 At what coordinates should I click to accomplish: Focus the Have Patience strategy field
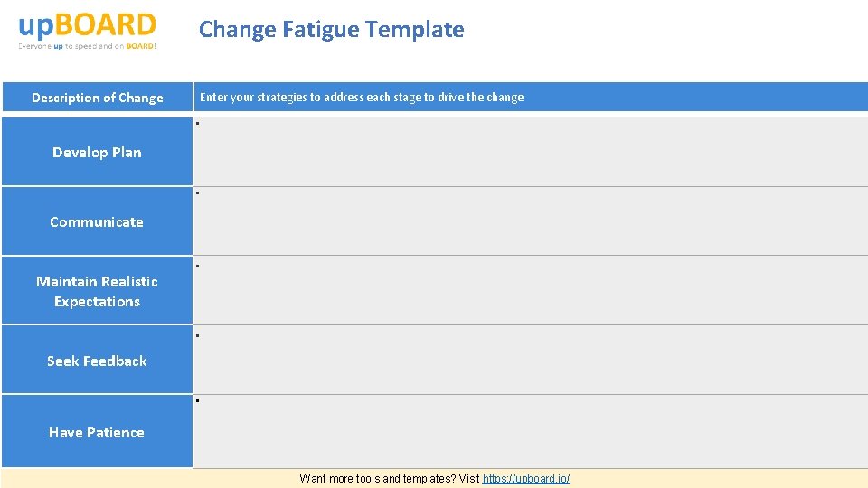[x=531, y=432]
